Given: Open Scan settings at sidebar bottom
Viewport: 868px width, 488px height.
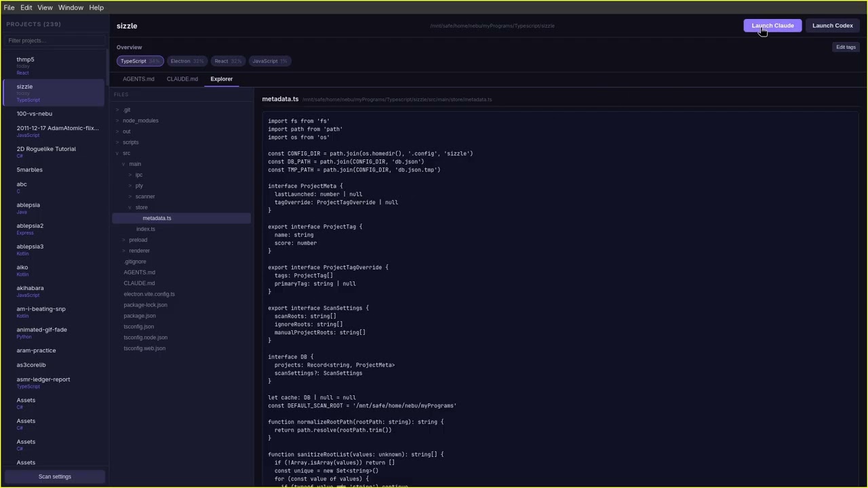Looking at the screenshot, I should (x=55, y=476).
